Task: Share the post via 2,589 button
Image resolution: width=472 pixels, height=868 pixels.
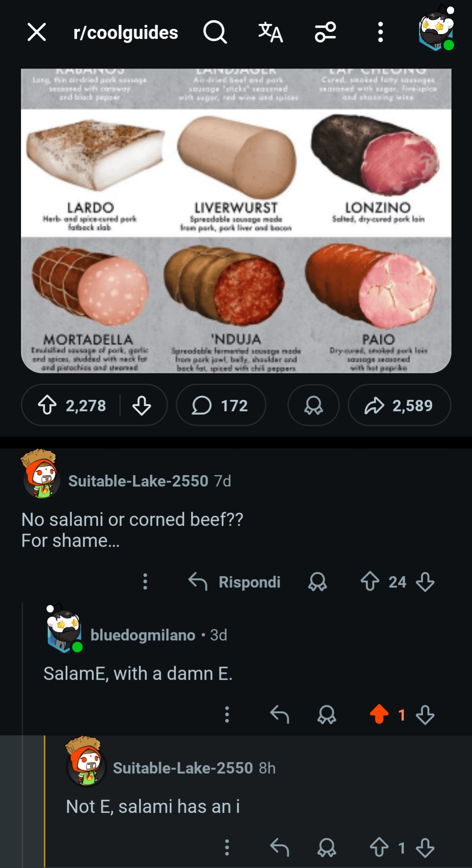Action: coord(399,405)
